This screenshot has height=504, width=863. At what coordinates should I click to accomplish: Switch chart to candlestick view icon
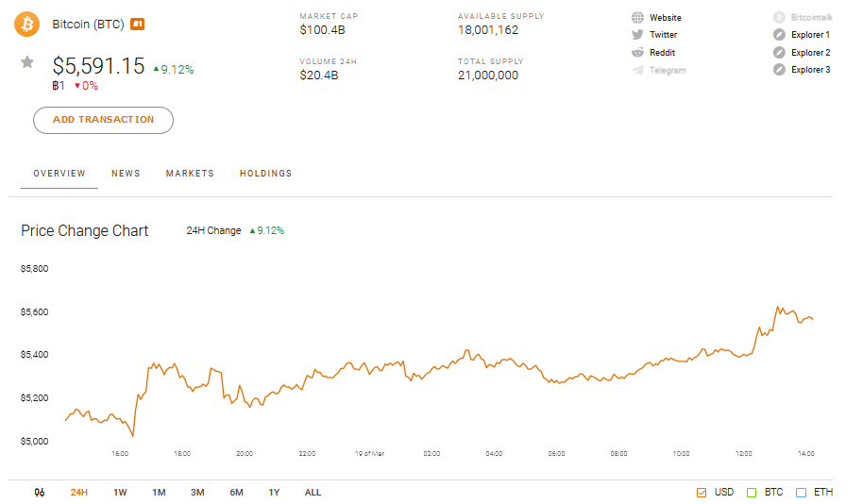point(39,493)
